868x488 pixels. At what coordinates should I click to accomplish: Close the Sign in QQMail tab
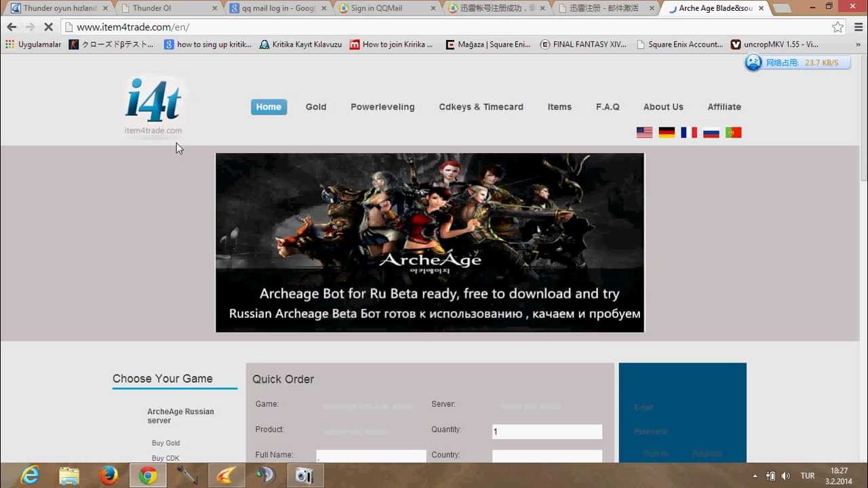click(432, 9)
